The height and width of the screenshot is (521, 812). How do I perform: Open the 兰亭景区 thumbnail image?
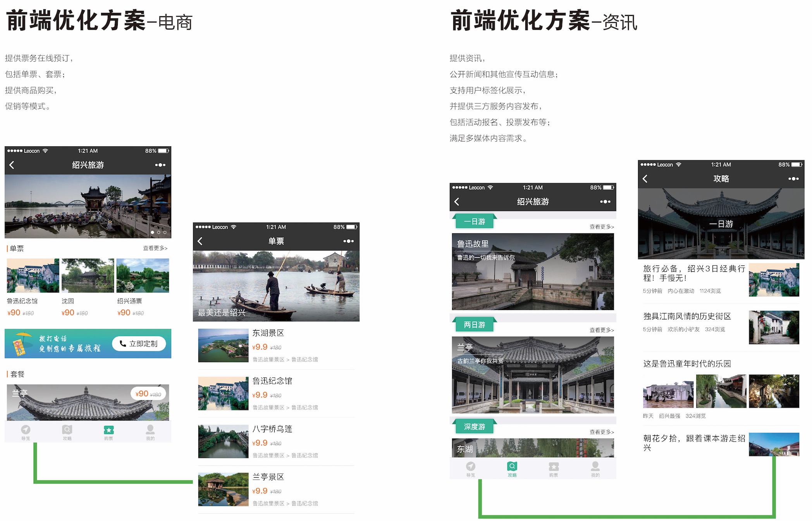(x=223, y=489)
